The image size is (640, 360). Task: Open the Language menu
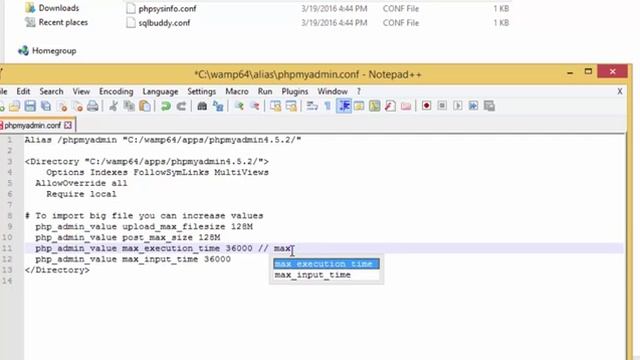[160, 91]
